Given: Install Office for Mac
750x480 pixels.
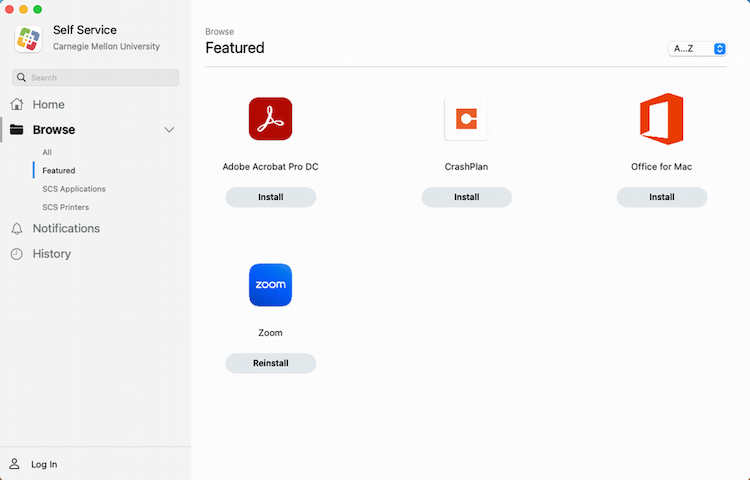Looking at the screenshot, I should coord(662,197).
